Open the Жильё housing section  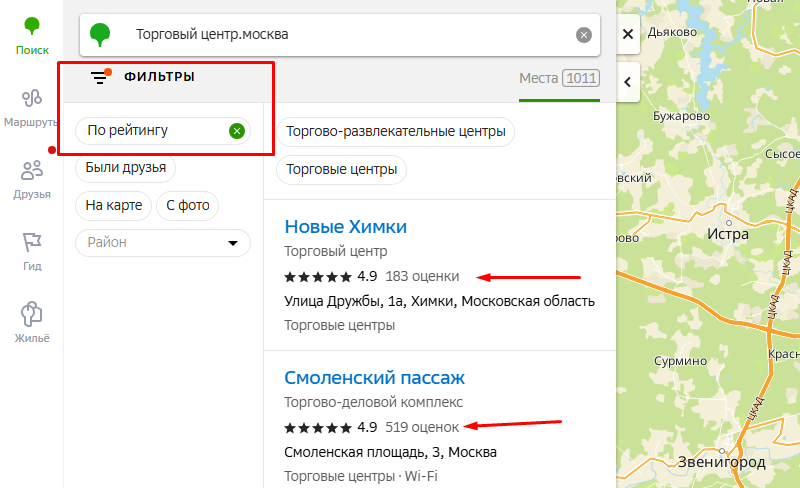pos(32,322)
